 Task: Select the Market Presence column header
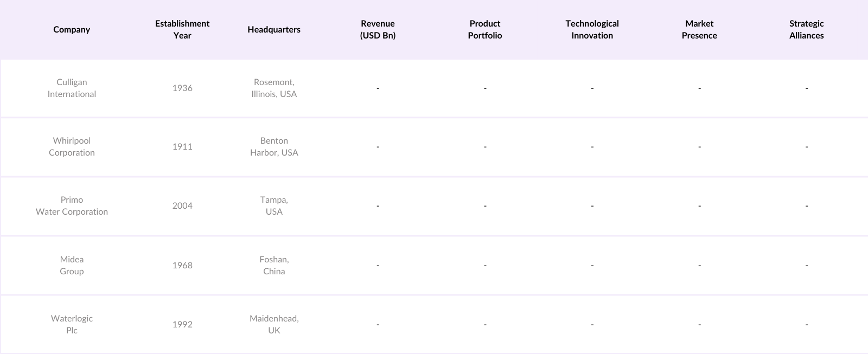[x=699, y=29]
